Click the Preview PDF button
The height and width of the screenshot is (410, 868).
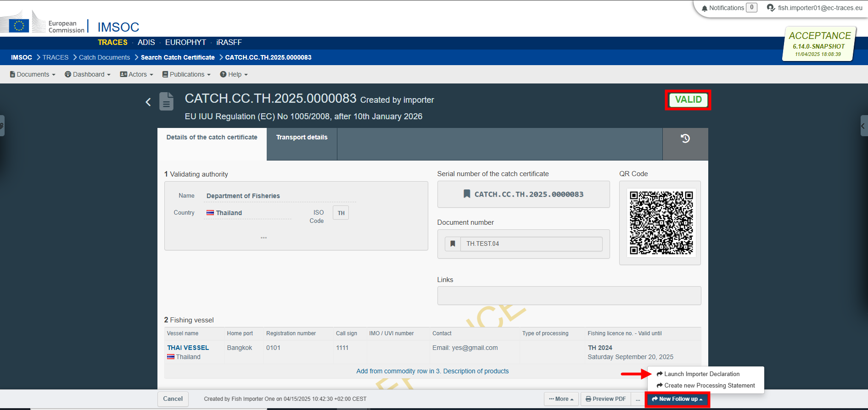tap(605, 399)
